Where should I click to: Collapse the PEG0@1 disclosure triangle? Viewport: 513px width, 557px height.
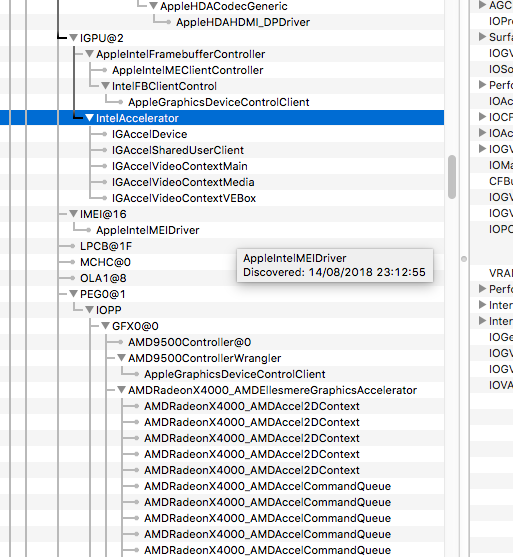click(x=74, y=293)
